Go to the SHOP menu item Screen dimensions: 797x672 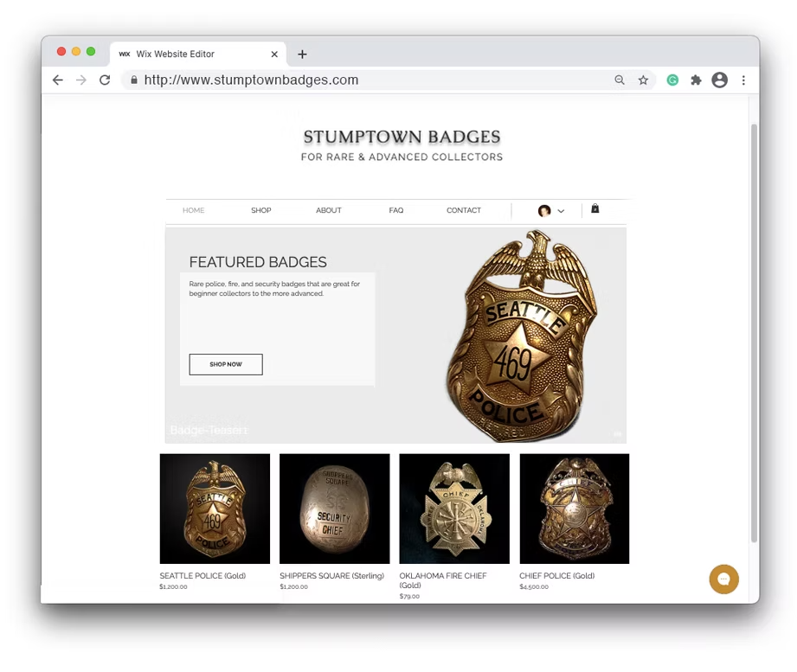tap(260, 210)
